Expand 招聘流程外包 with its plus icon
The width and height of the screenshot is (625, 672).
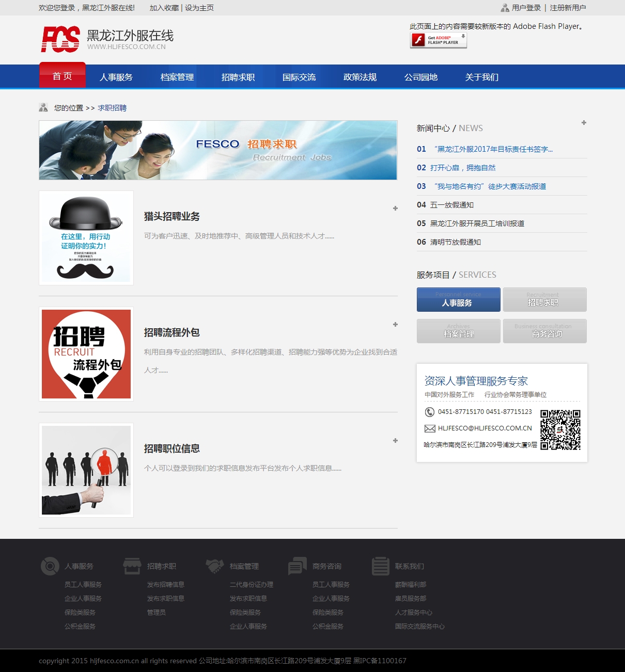[395, 325]
